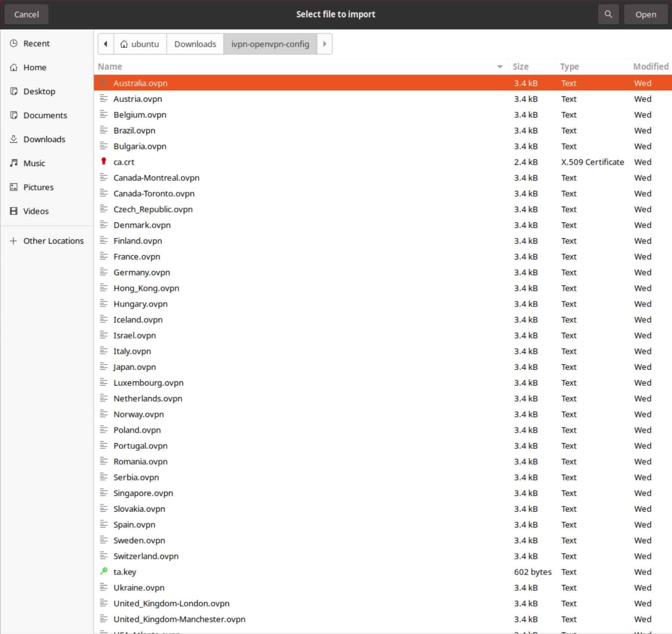Click the plus icon beside Other Locations
This screenshot has width=672, height=634.
pos(14,241)
